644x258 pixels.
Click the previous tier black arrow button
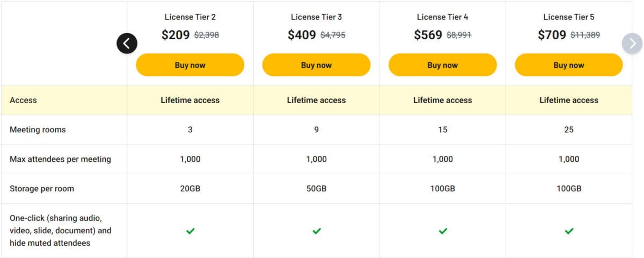[127, 44]
